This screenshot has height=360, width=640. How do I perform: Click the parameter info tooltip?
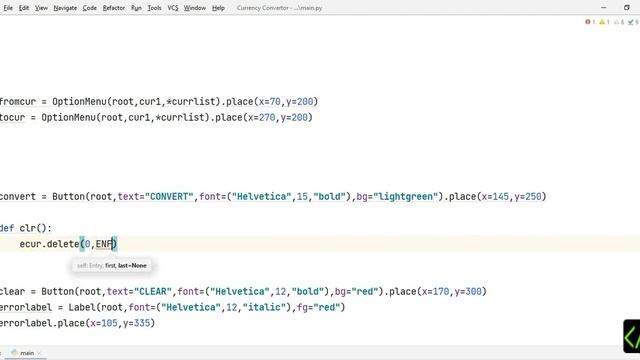point(111,265)
